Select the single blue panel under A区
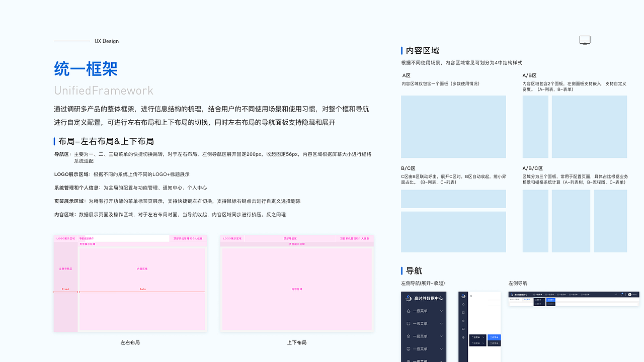 click(453, 127)
